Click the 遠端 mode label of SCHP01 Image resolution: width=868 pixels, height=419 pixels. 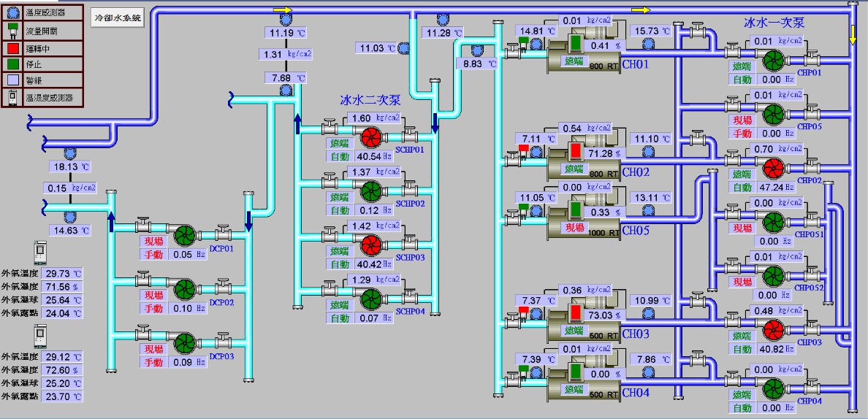coord(340,143)
